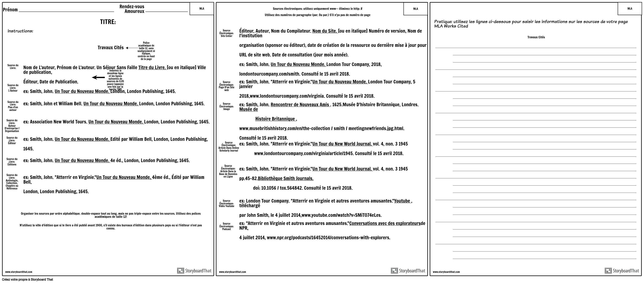This screenshot has height=283, width=644.
Task: Click underlined 'Rencontrer de Nouveaux Amis'
Action: pyautogui.click(x=300, y=105)
